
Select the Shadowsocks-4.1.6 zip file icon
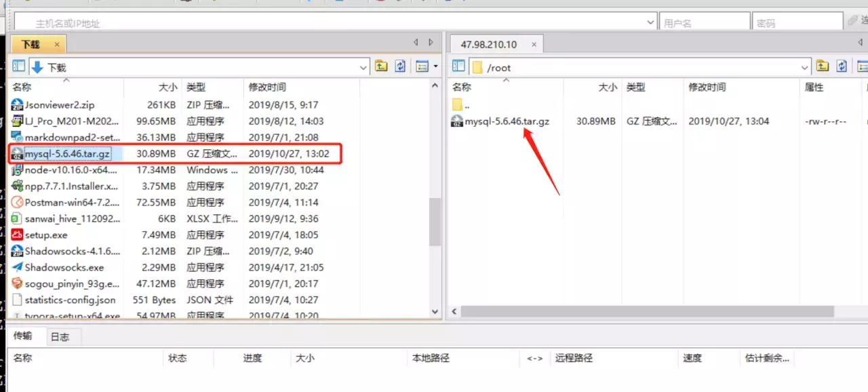pyautogui.click(x=16, y=251)
